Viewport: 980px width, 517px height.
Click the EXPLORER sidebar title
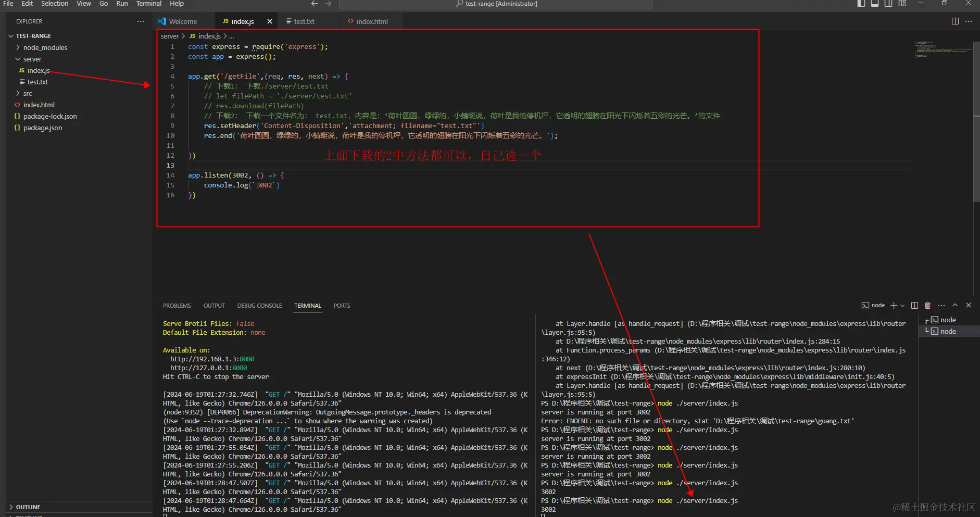tap(29, 21)
